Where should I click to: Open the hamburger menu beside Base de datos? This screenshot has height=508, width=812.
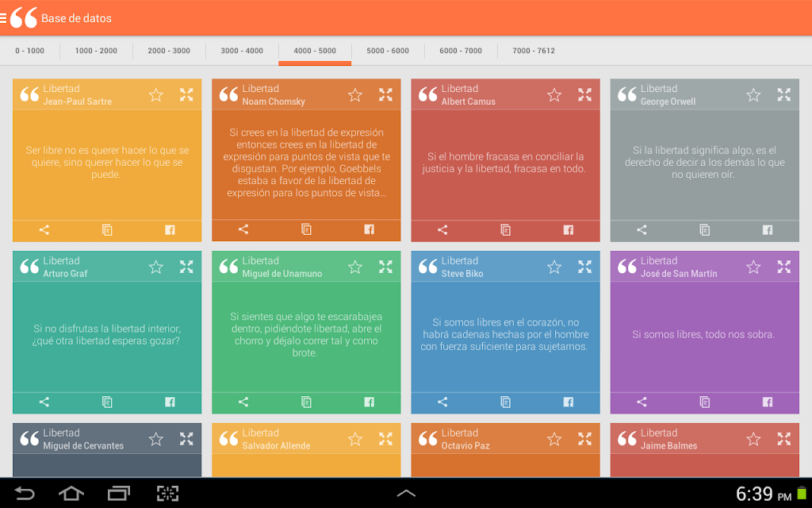click(x=3, y=18)
